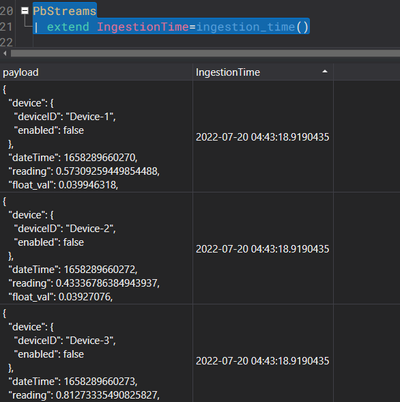Image resolution: width=400 pixels, height=402 pixels.
Task: Click the editor horizontal scrollbar track
Action: [x=205, y=53]
